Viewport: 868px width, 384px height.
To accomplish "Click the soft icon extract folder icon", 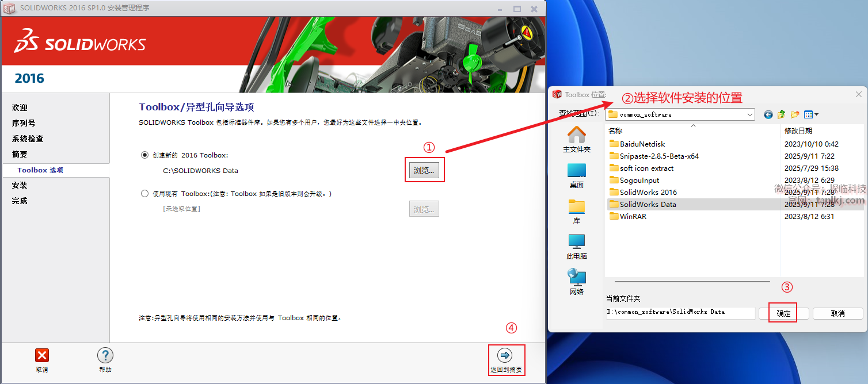I will click(x=614, y=168).
